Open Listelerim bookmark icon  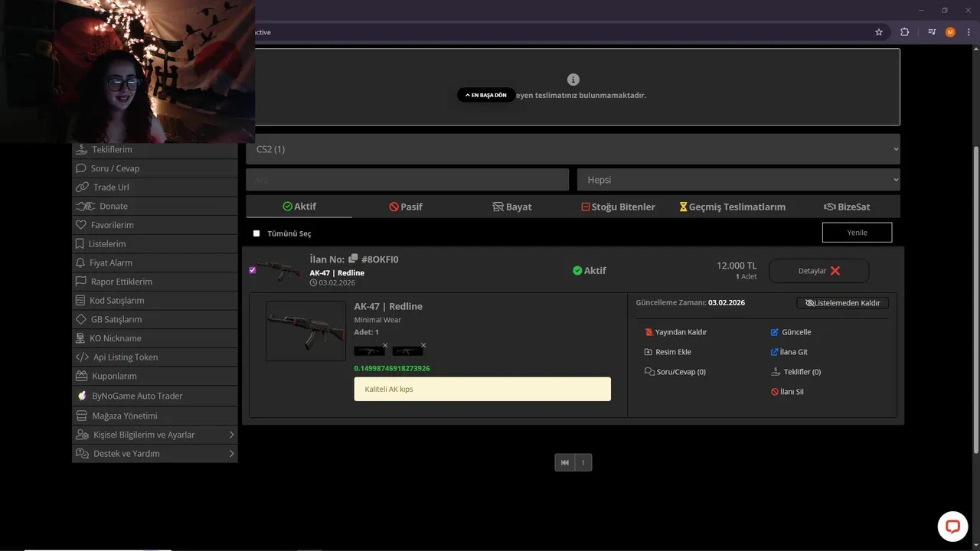80,243
